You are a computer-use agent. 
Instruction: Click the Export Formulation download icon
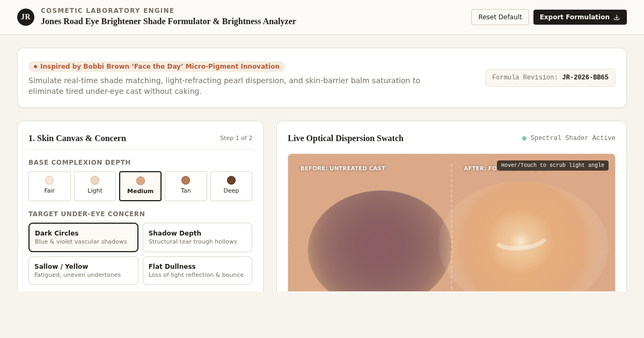click(617, 17)
